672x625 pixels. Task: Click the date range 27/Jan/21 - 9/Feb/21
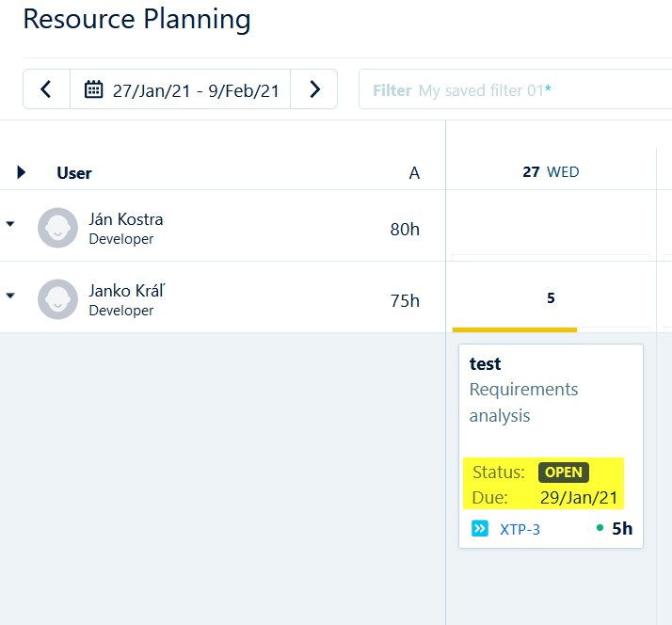click(x=196, y=90)
